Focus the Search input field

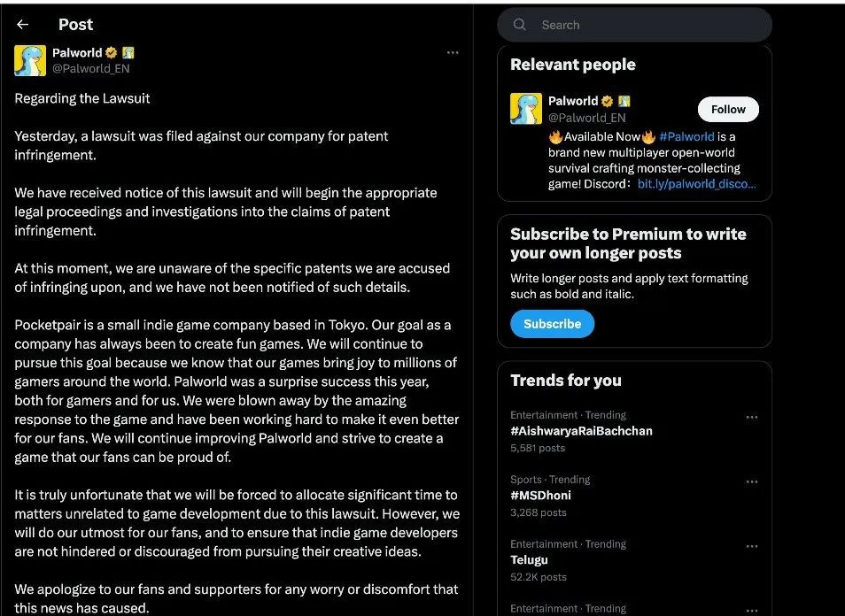point(647,25)
